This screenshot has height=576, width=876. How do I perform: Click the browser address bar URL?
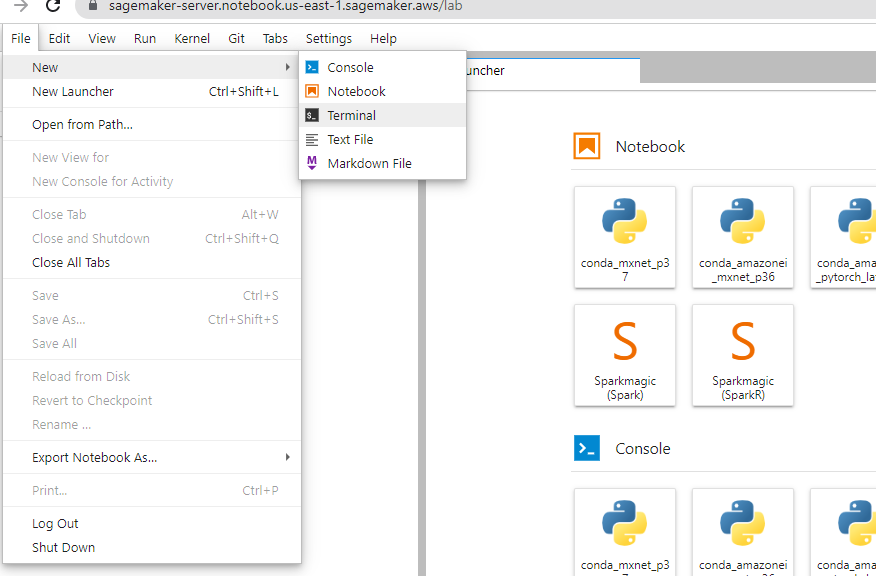click(x=285, y=6)
